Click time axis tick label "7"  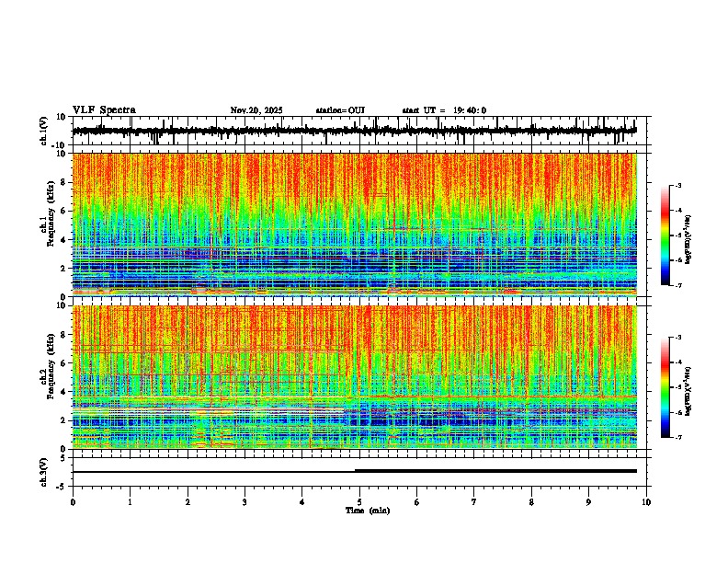[x=474, y=502]
